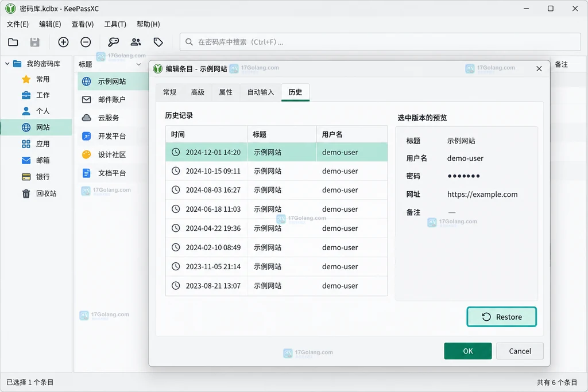Click the 标题 column sort chevron
588x392 pixels.
click(x=139, y=64)
